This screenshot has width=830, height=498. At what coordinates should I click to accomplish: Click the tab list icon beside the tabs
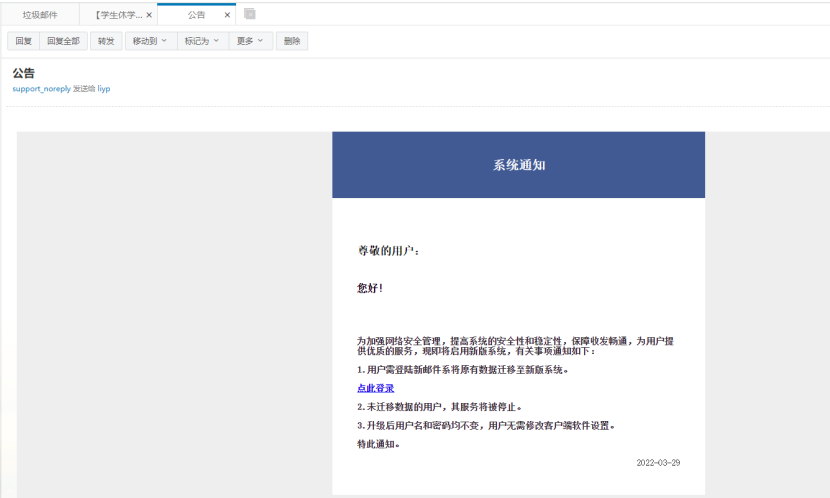[x=250, y=14]
